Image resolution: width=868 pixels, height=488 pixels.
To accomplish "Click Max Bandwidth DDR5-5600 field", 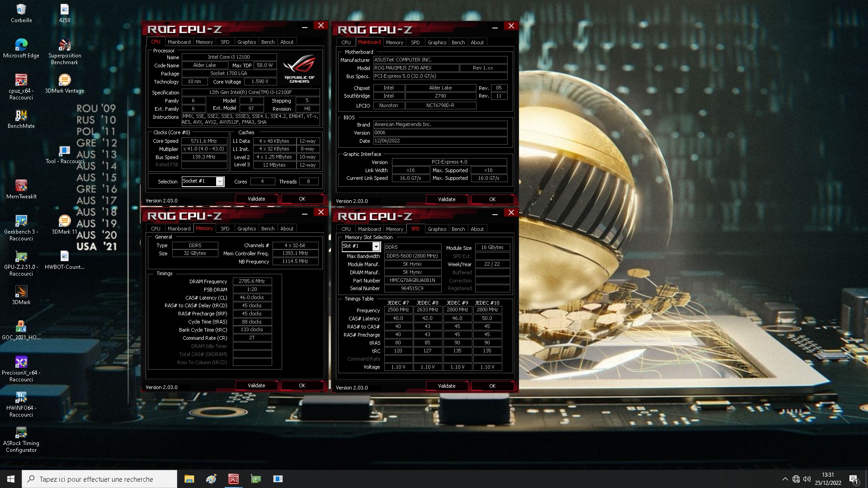I will [412, 256].
